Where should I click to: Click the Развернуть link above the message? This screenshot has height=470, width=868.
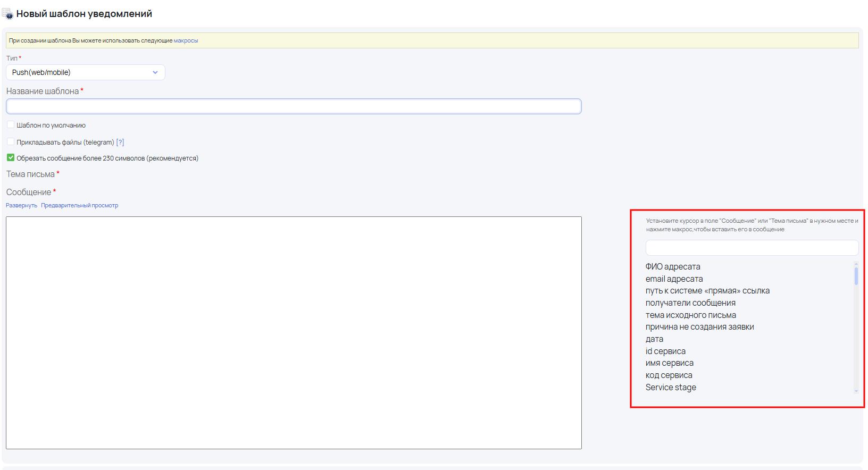pos(21,205)
